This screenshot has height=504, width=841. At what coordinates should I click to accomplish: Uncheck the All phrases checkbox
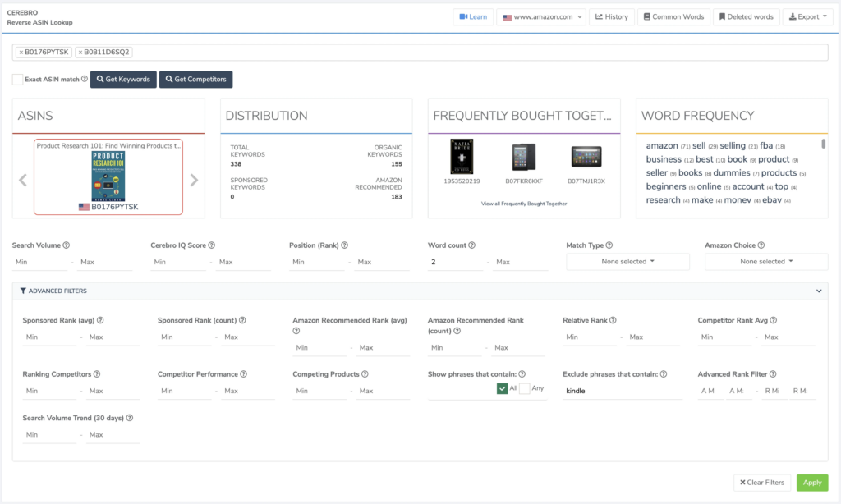click(502, 389)
